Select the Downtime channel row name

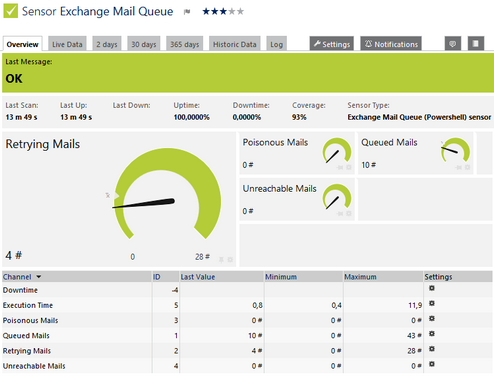point(20,290)
